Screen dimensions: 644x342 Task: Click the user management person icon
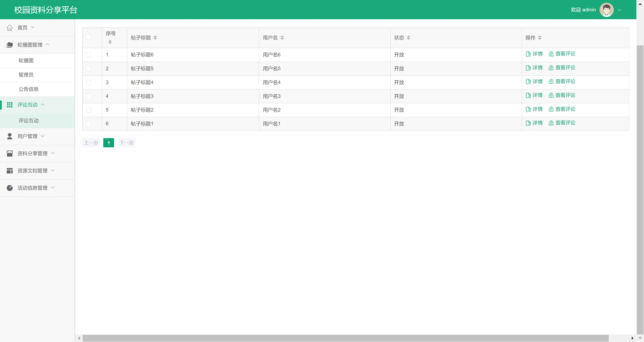9,136
